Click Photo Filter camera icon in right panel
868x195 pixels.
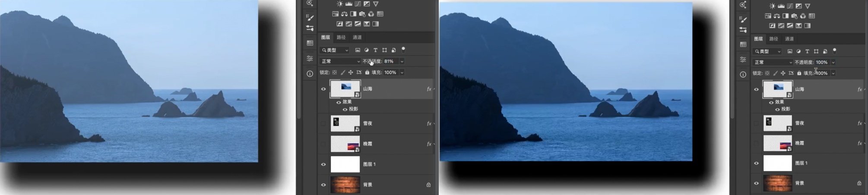click(795, 16)
